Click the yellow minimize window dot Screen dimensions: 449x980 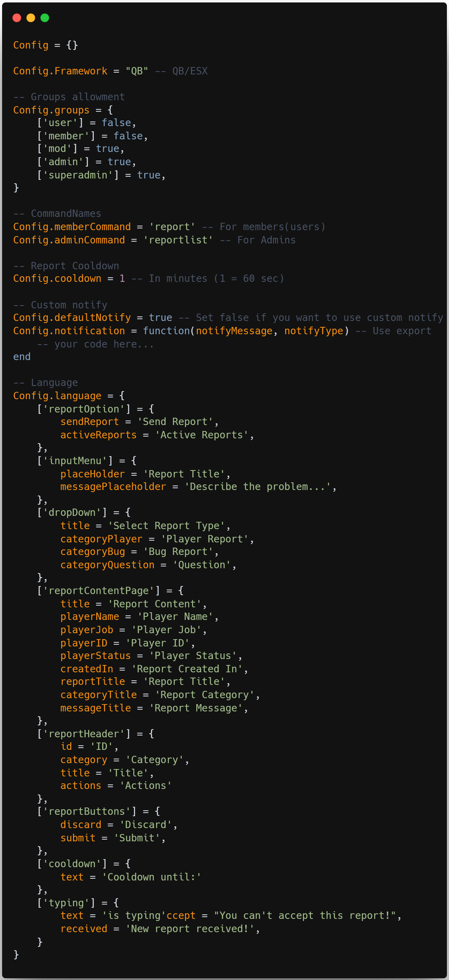point(31,18)
